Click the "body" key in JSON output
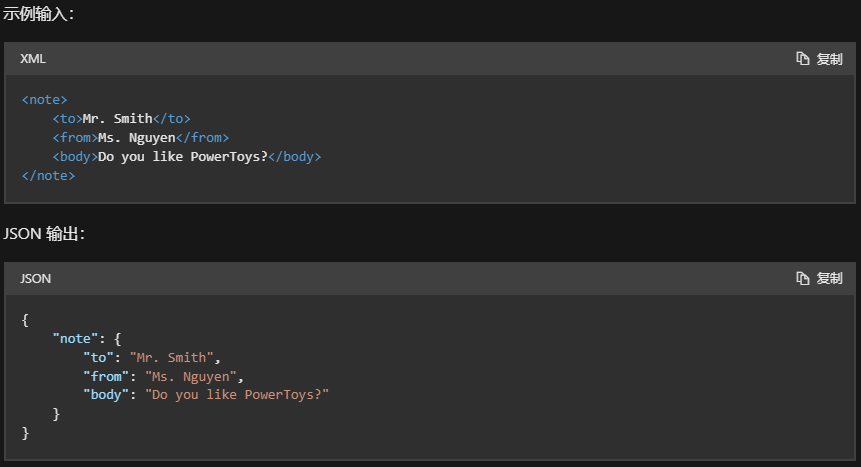 [106, 395]
